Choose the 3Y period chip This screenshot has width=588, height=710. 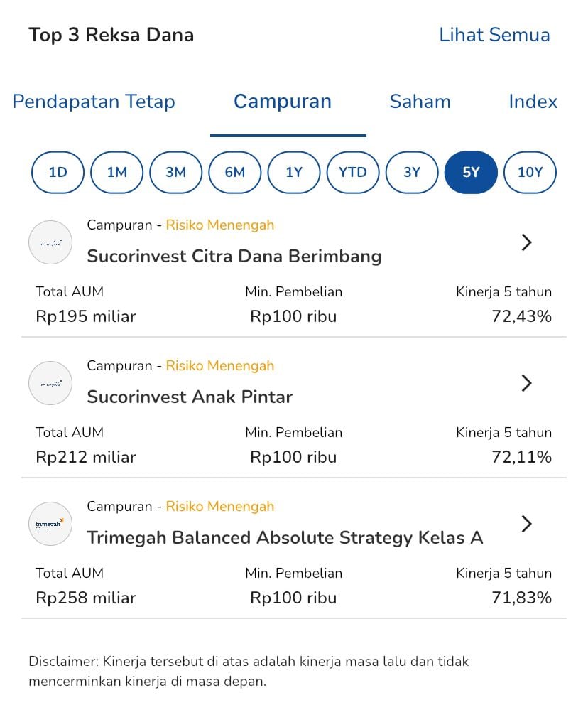coord(412,172)
